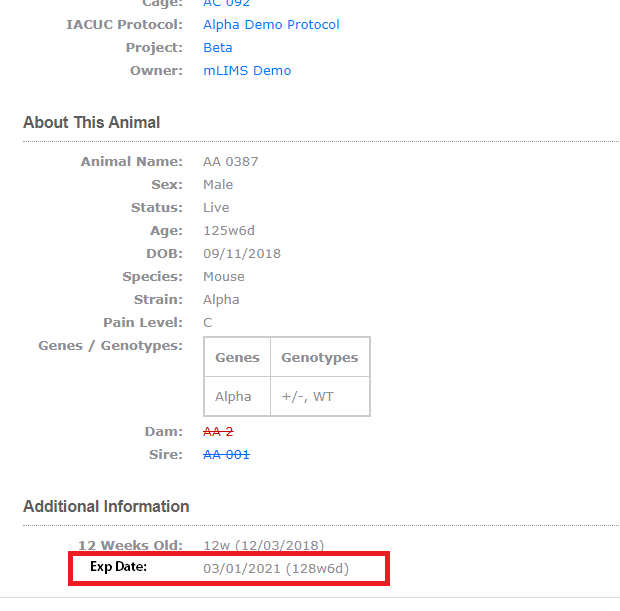The height and width of the screenshot is (611, 620).
Task: Open the dam AA 2 link
Action: [218, 431]
